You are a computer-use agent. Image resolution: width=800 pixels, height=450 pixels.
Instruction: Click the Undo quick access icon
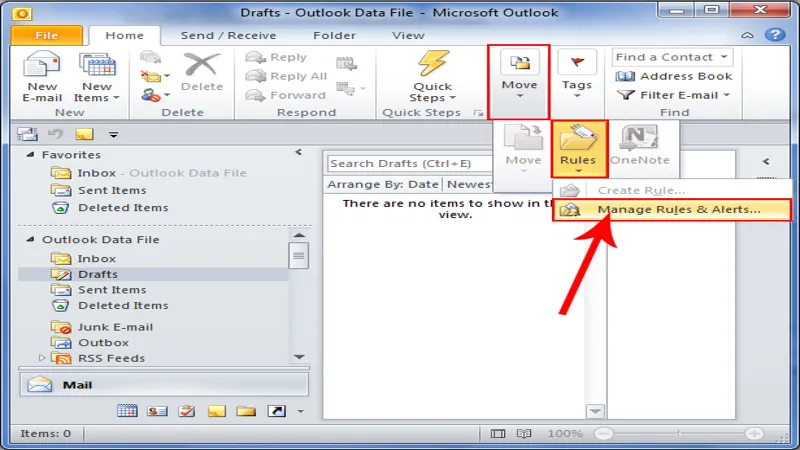coord(55,134)
